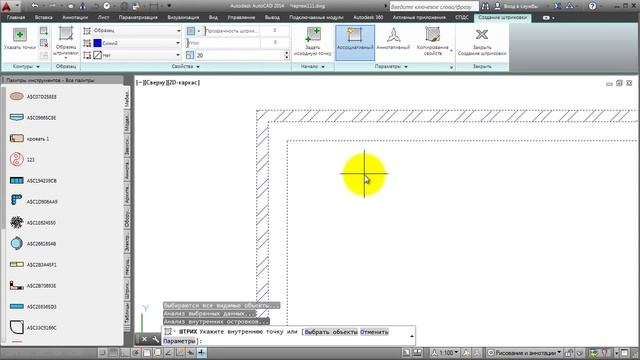Image resolution: width=640 pixels, height=360 pixels.
Task: Open the 'Аннотации' ribbon tab
Action: coord(75,18)
